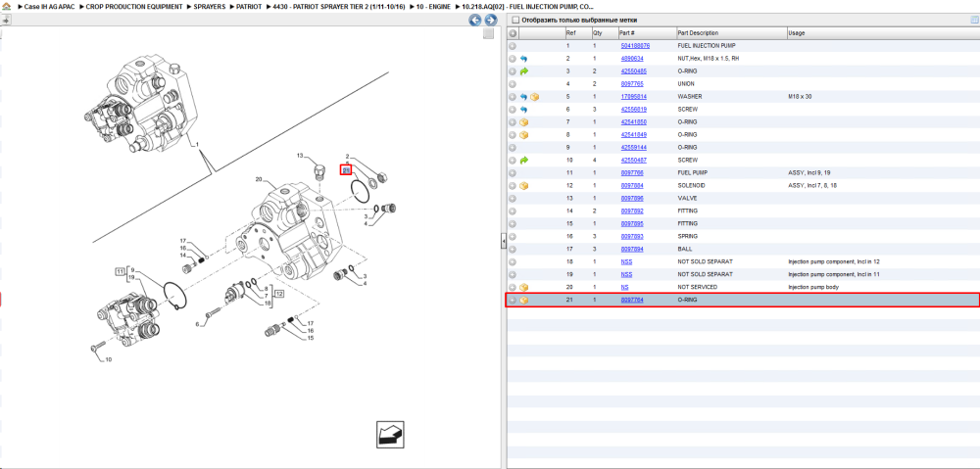Image resolution: width=980 pixels, height=469 pixels.
Task: Open part number 42556819 link
Action: pos(633,110)
